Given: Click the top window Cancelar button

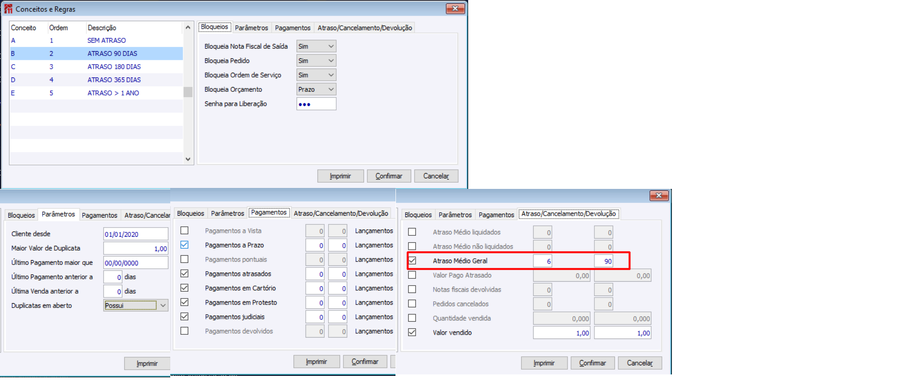Looking at the screenshot, I should [x=436, y=176].
